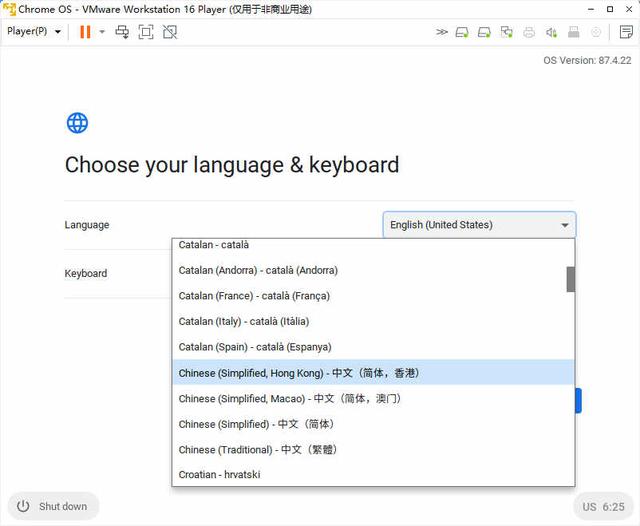Open the US 6:25 status tray
This screenshot has height=526, width=640.
(603, 507)
